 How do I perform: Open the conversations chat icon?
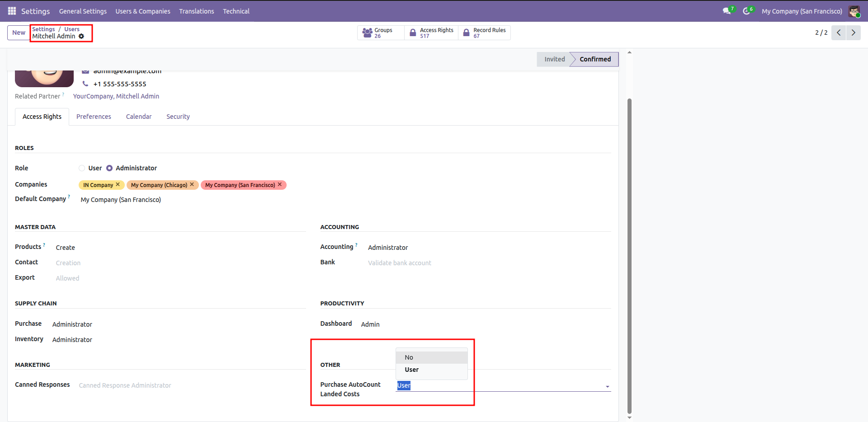726,11
